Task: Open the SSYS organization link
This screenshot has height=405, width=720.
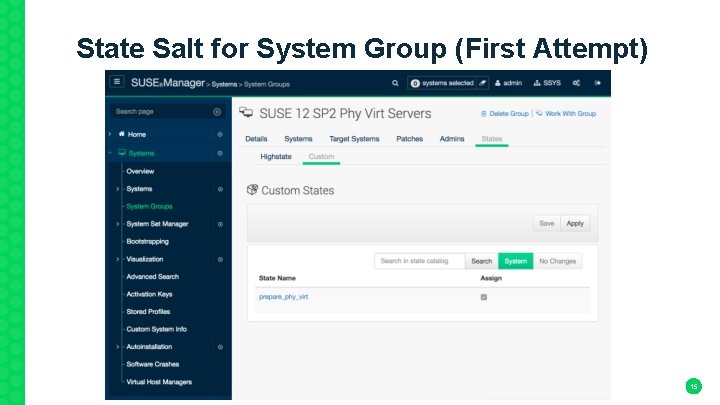Action: point(547,83)
